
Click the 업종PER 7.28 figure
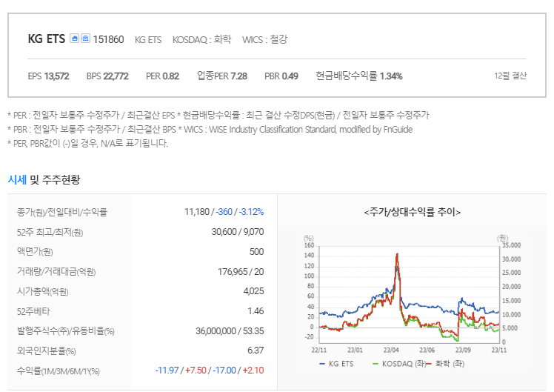222,76
